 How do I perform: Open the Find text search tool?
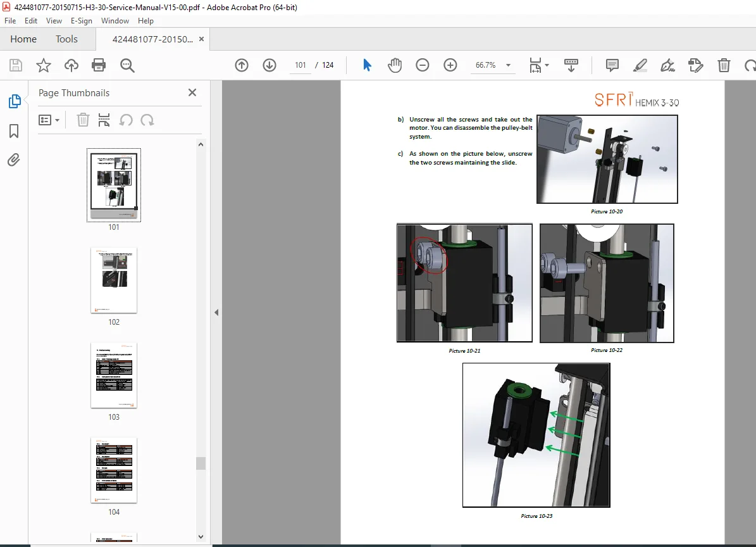click(127, 65)
